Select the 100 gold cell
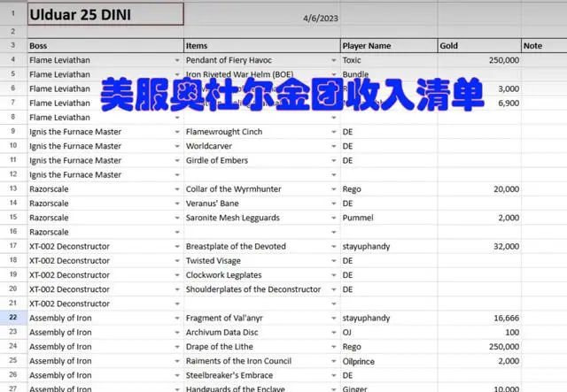 tap(479, 333)
